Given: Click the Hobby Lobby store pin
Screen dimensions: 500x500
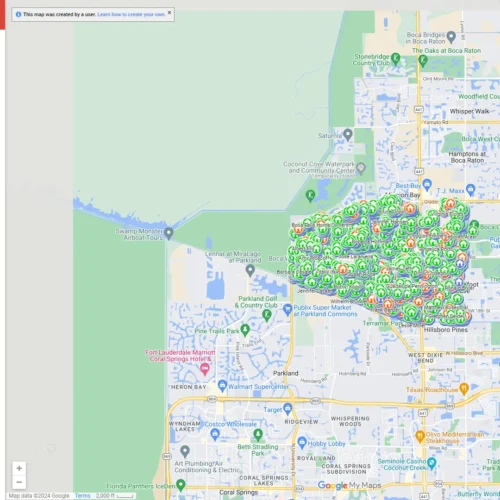Looking at the screenshot, I should pyautogui.click(x=302, y=443).
